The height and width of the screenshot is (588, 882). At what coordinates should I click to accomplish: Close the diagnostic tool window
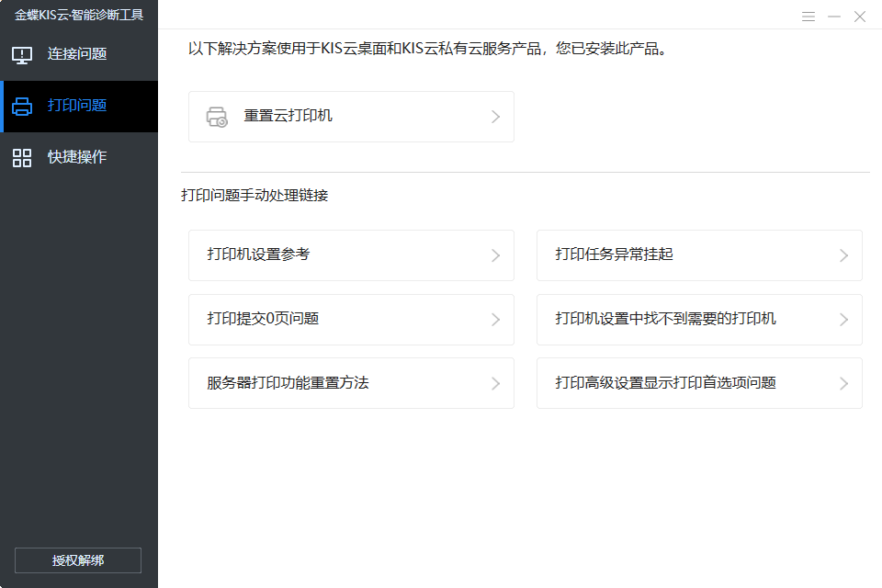tap(860, 17)
